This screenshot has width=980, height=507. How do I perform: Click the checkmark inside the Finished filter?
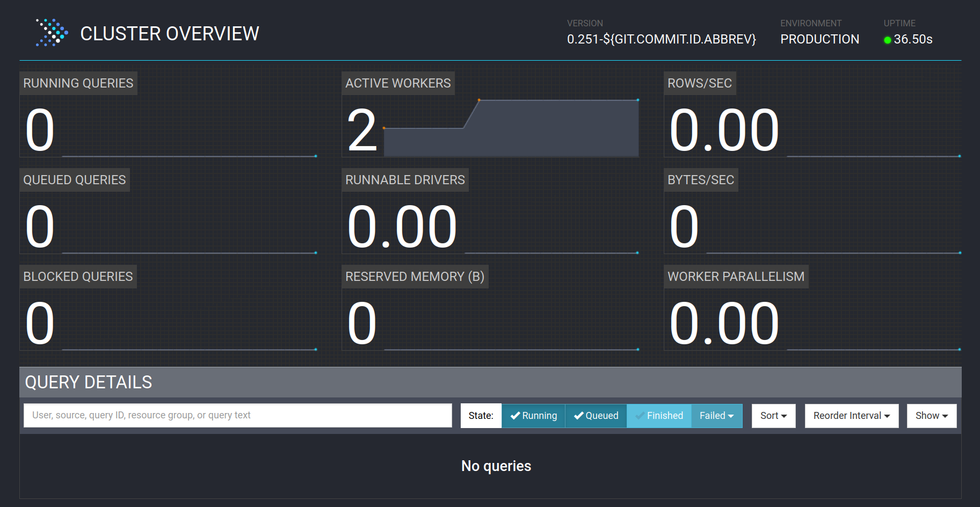[641, 415]
